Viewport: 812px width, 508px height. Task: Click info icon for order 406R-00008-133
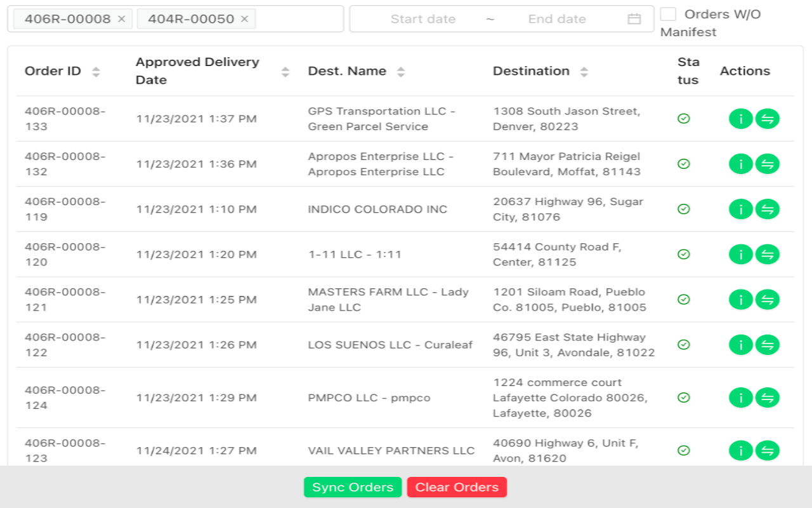tap(740, 119)
